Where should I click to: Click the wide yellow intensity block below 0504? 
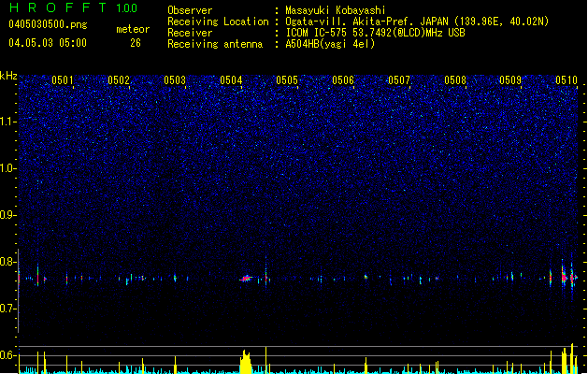point(246,362)
